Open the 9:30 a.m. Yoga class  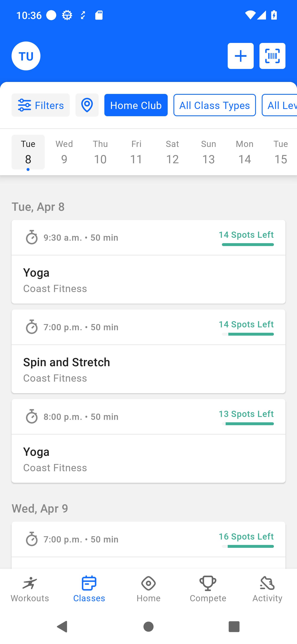(x=148, y=262)
